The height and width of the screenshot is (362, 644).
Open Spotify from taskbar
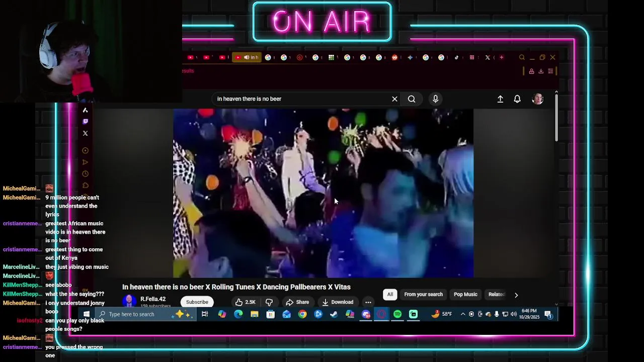[x=397, y=314]
